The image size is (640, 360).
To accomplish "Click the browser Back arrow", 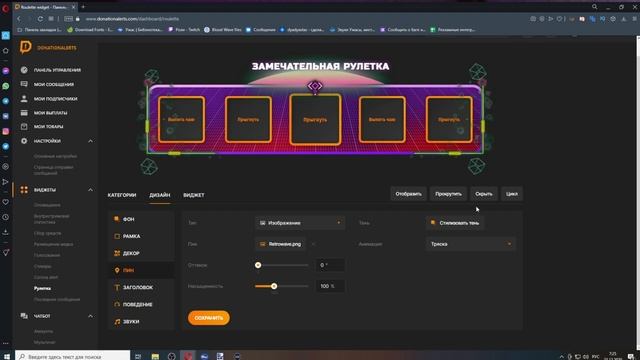I will 19,19.
